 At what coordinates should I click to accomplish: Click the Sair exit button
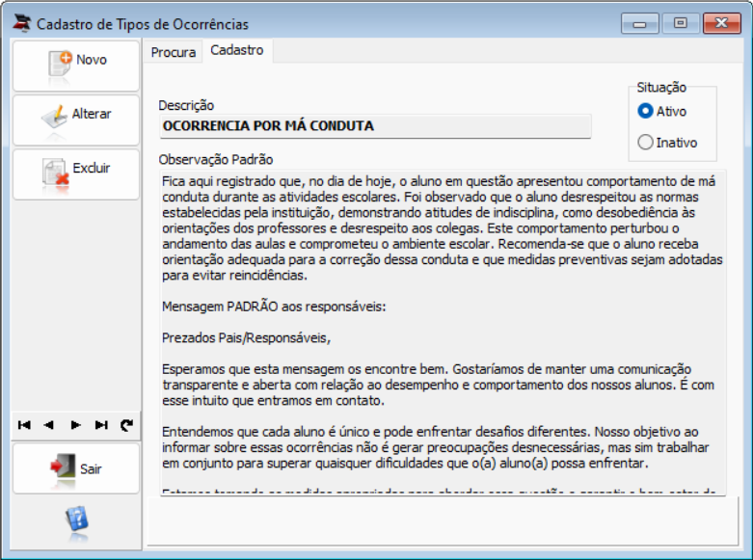pyautogui.click(x=76, y=468)
